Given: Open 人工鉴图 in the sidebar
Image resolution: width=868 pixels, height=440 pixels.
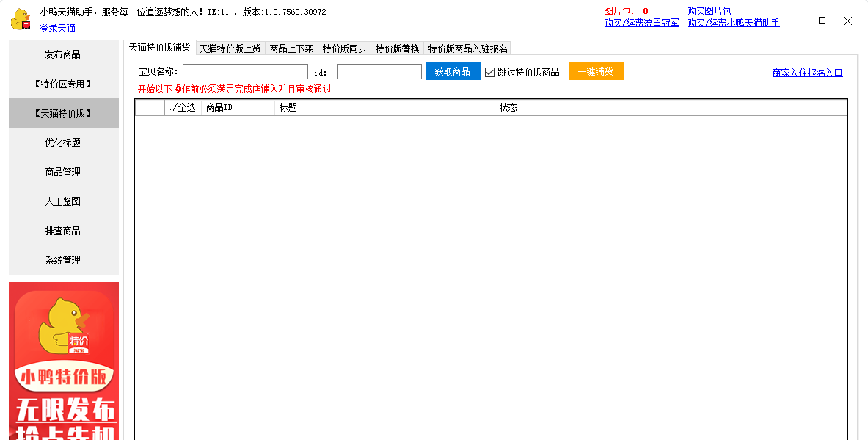Looking at the screenshot, I should 64,201.
